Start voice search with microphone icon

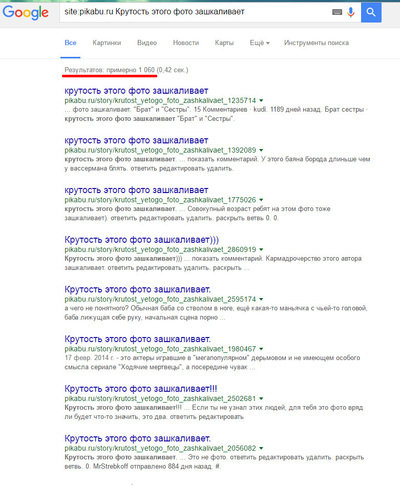(351, 12)
